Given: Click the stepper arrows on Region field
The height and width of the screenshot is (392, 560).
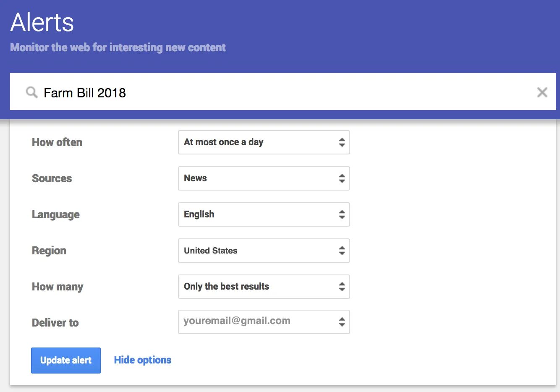Looking at the screenshot, I should click(342, 251).
